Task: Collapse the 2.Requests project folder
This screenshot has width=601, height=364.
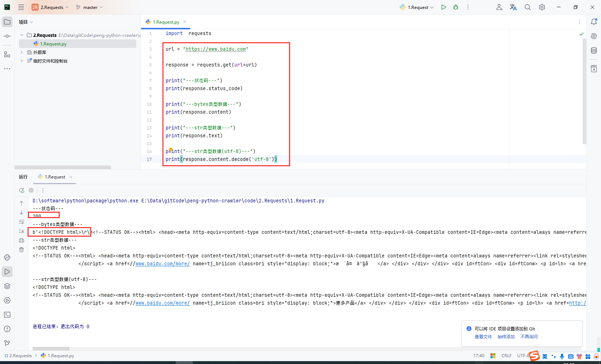Action: coord(22,35)
